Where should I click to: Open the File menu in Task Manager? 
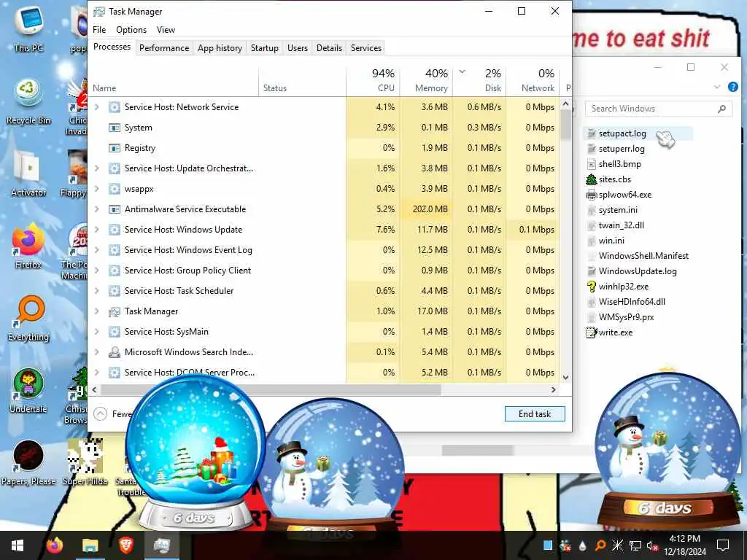(99, 29)
